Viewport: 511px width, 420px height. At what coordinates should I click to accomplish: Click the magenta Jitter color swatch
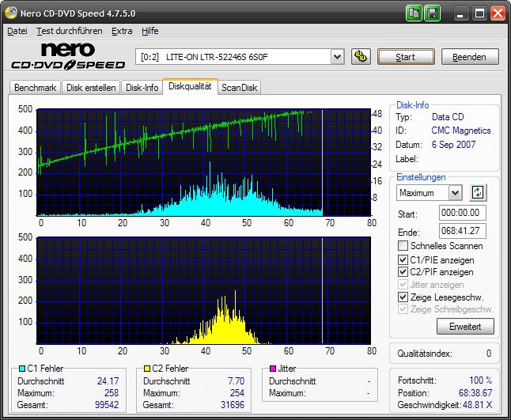coord(273,369)
